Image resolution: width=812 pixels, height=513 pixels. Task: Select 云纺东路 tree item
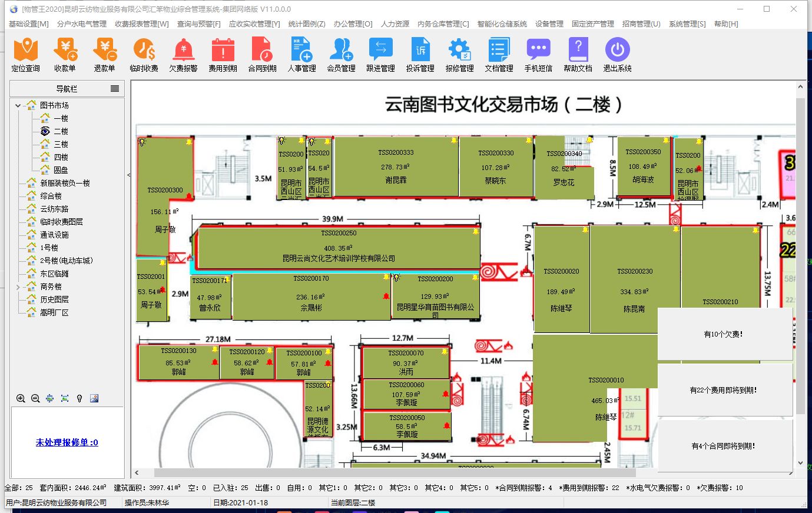pos(54,209)
